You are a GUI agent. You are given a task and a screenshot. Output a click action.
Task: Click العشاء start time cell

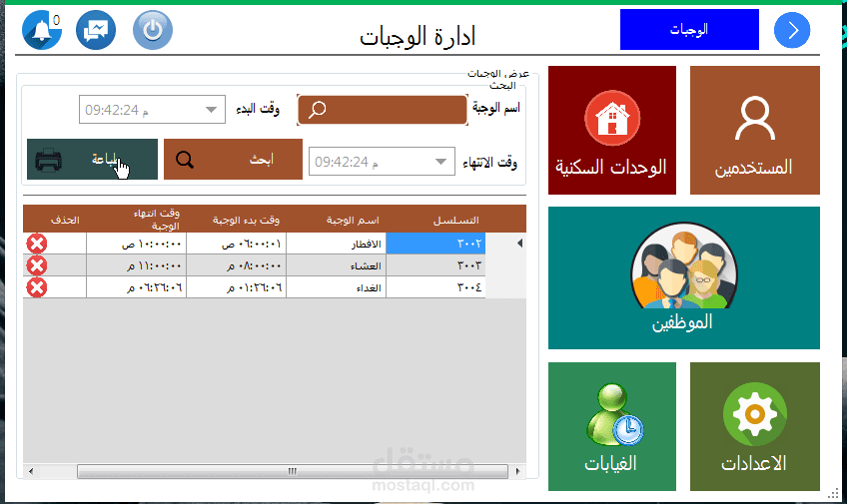(x=236, y=266)
